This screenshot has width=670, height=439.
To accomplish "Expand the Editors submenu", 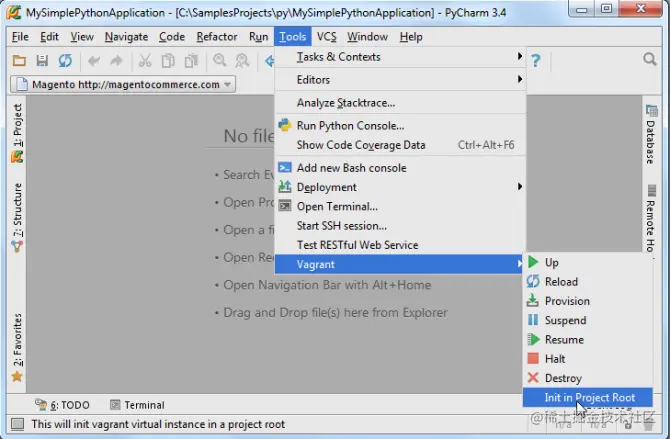I will click(400, 80).
